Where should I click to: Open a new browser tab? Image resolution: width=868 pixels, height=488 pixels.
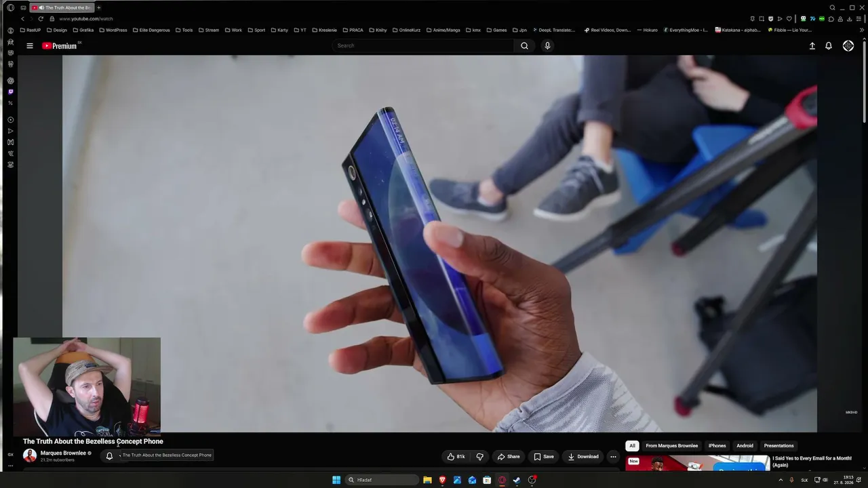tap(98, 7)
